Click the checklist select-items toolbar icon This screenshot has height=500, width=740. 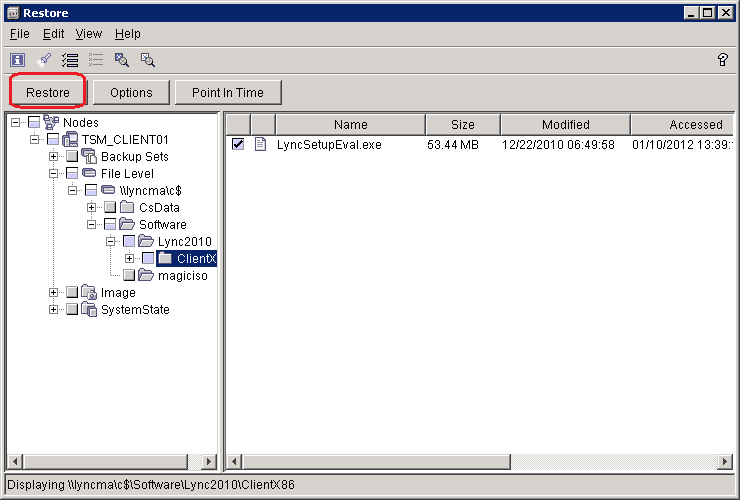[69, 60]
